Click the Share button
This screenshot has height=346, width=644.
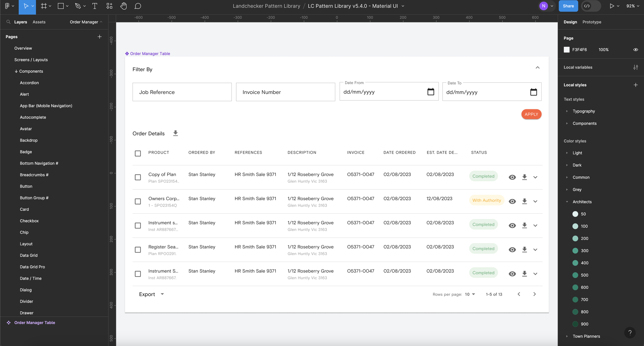(568, 6)
